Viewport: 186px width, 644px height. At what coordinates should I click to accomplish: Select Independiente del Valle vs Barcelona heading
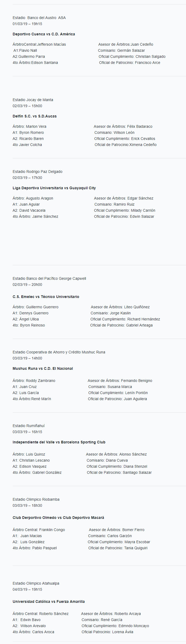(59, 442)
